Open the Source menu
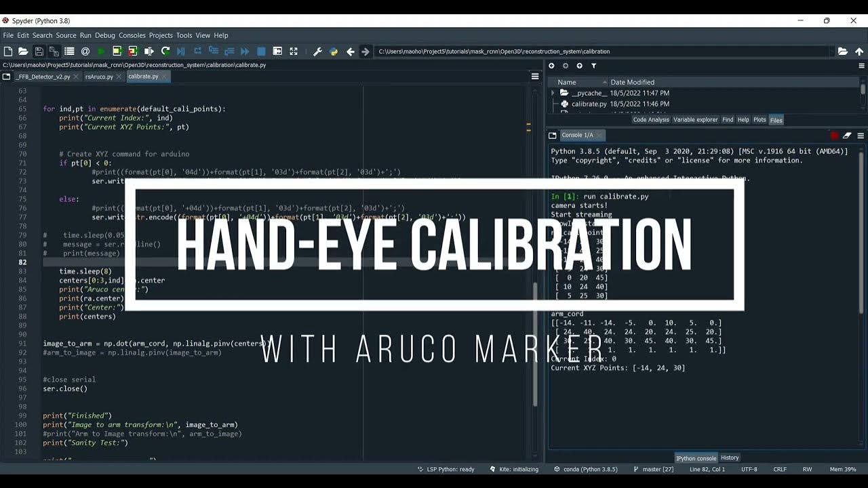Viewport: 868px width, 488px height. (66, 35)
